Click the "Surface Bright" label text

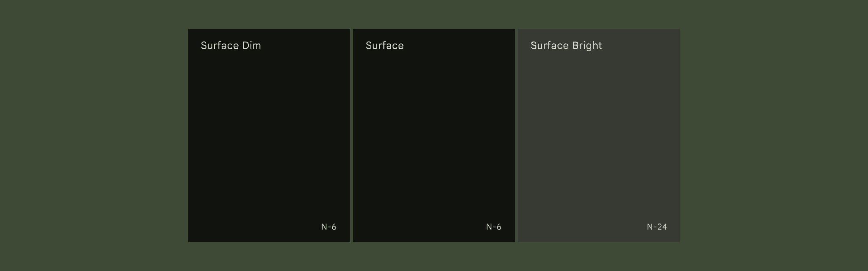[x=566, y=46]
